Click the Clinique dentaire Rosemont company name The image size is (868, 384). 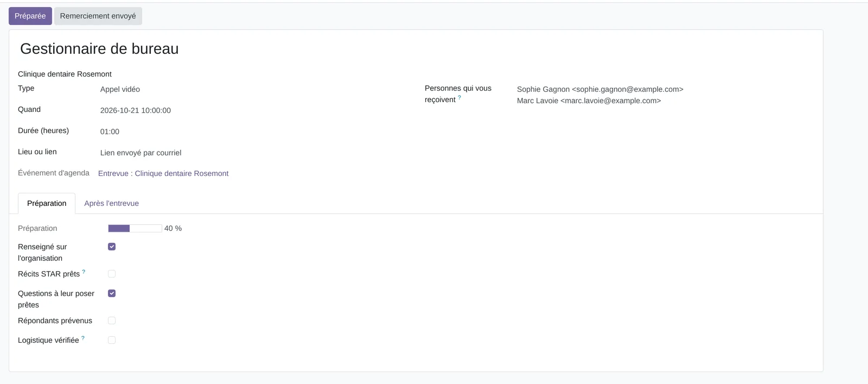(x=65, y=74)
